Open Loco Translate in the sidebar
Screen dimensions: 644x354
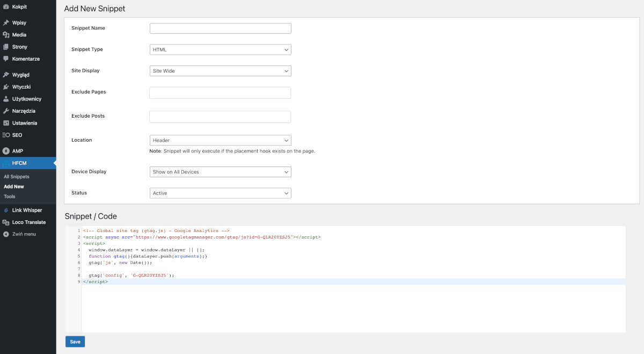pyautogui.click(x=28, y=222)
